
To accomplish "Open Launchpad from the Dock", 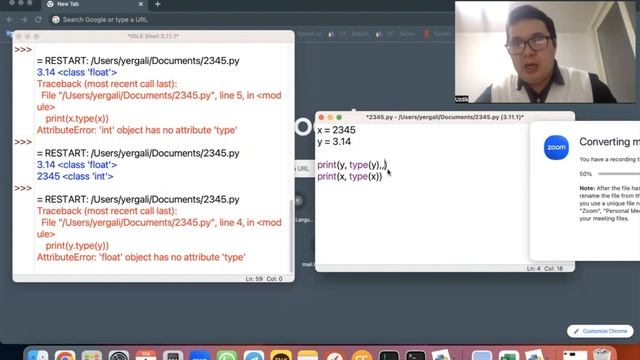I will pyautogui.click(x=91, y=356).
